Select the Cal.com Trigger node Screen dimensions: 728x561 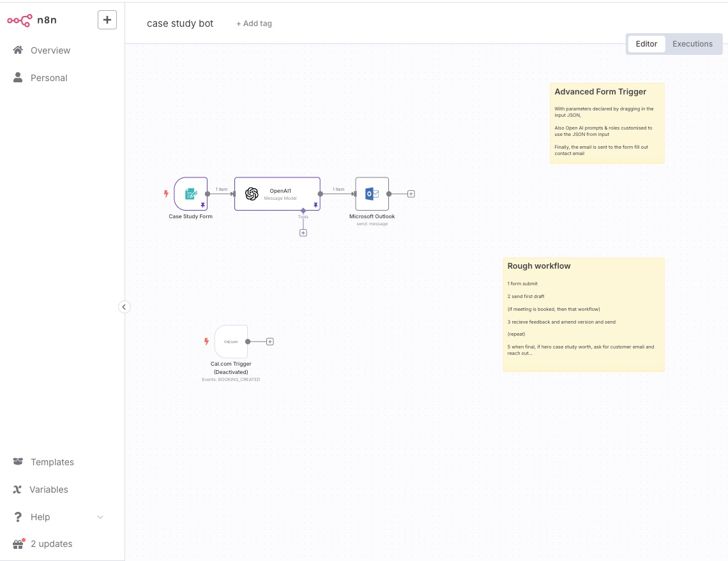[231, 341]
